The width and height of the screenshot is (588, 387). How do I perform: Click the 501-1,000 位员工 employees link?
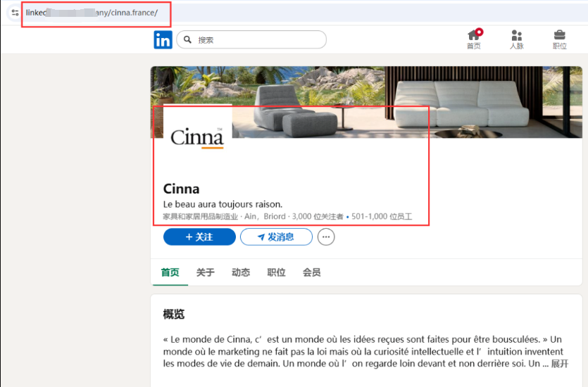(382, 217)
